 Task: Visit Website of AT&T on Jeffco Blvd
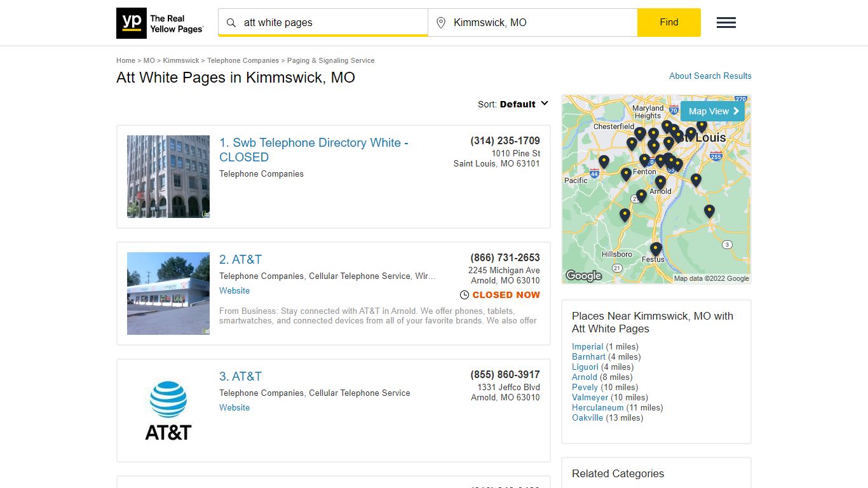[234, 407]
